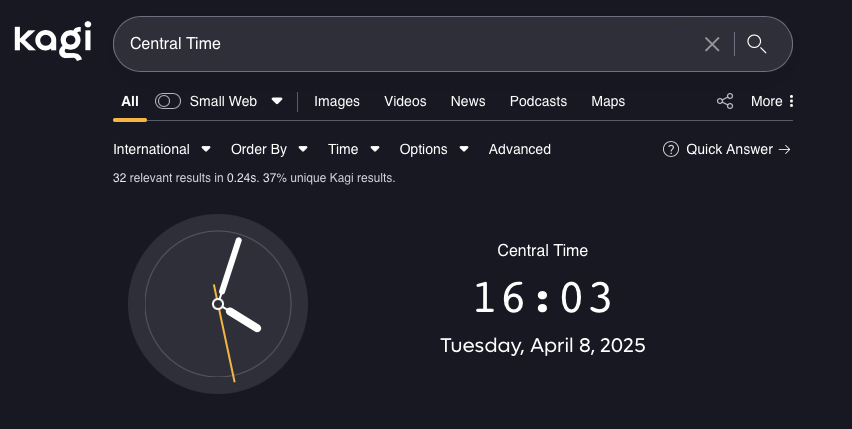Click the share icon
This screenshot has height=429, width=852.
click(725, 101)
